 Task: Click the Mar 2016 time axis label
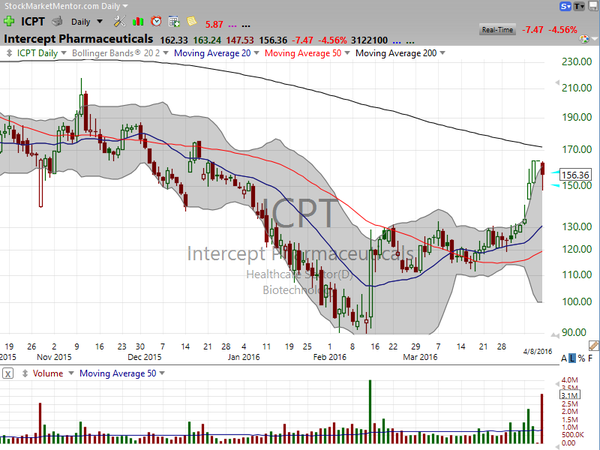point(420,357)
